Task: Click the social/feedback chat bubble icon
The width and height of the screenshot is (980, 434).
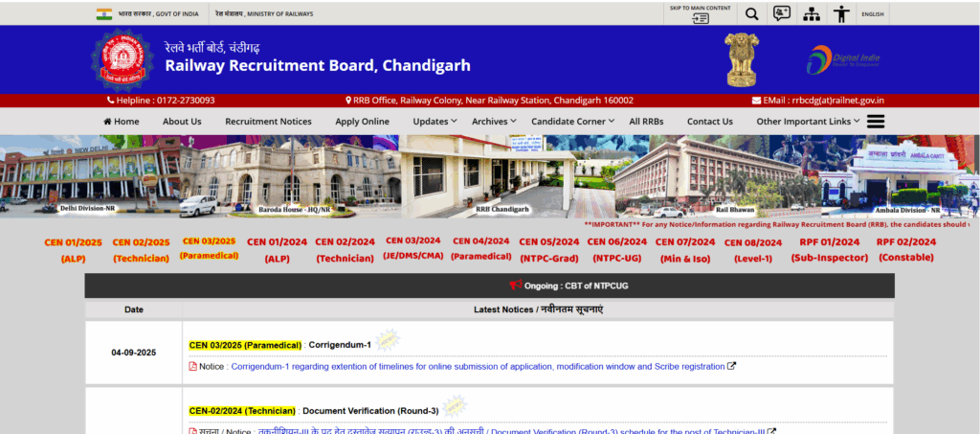Action: pyautogui.click(x=782, y=13)
